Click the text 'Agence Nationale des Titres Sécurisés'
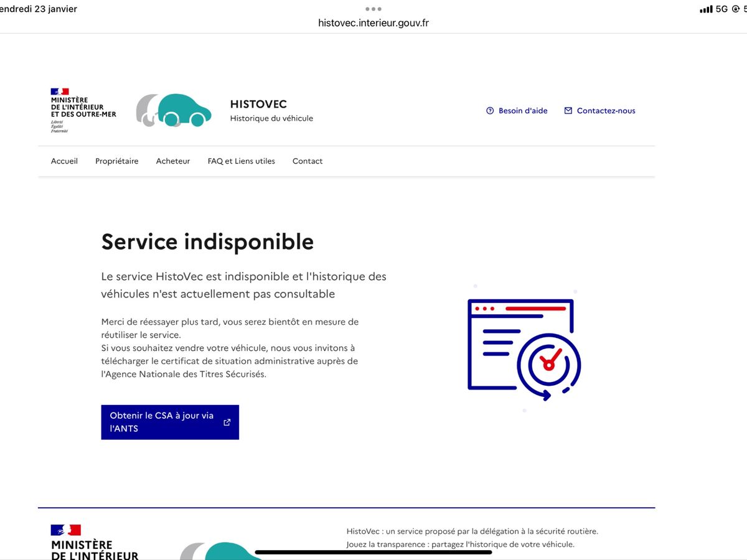Image resolution: width=747 pixels, height=560 pixels. point(186,374)
